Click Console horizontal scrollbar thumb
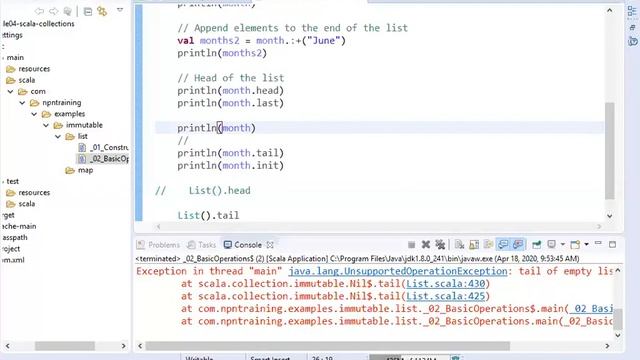 [328, 346]
